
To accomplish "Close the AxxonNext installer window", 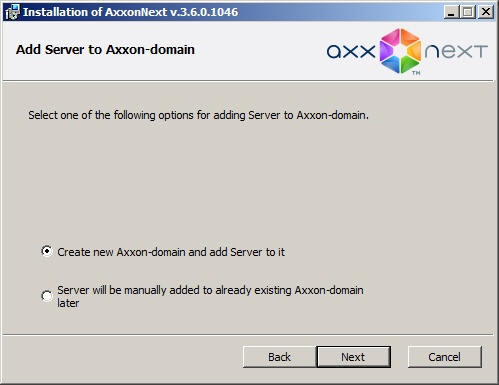I will 486,12.
